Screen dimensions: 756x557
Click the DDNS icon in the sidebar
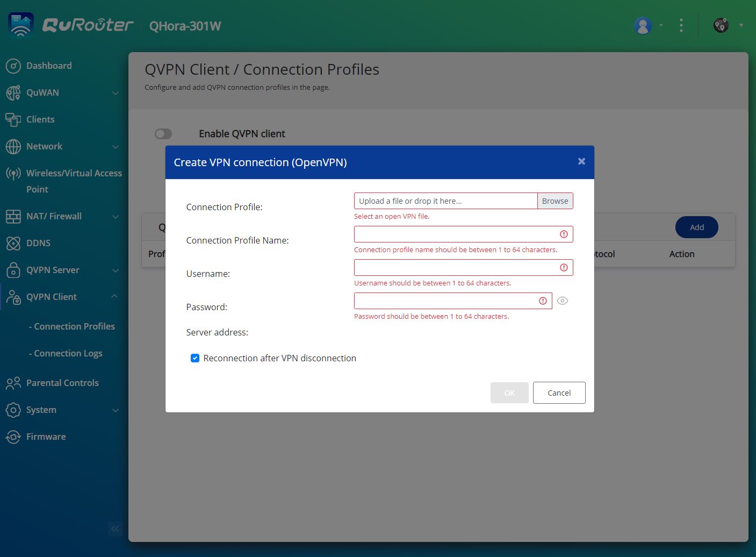click(x=13, y=244)
